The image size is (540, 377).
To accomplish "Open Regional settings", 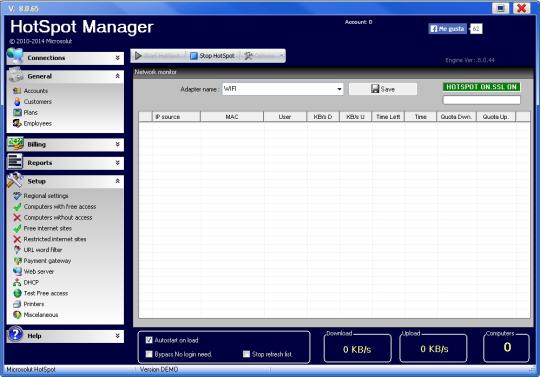I will (x=46, y=196).
